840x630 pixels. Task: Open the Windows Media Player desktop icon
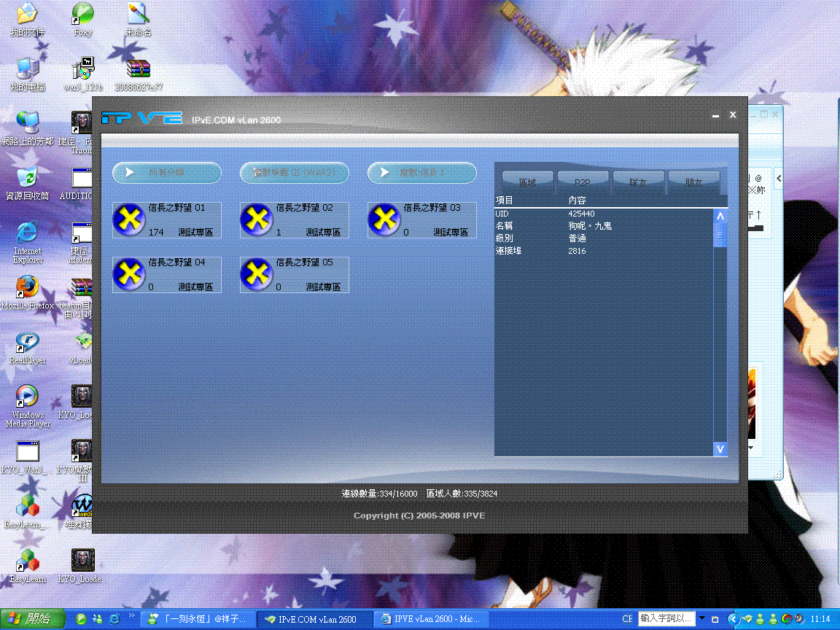point(27,396)
